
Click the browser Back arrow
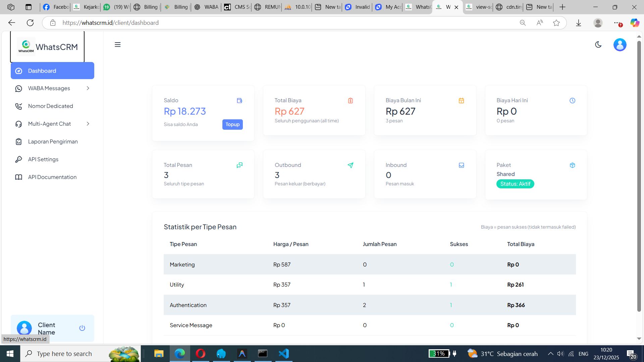12,23
